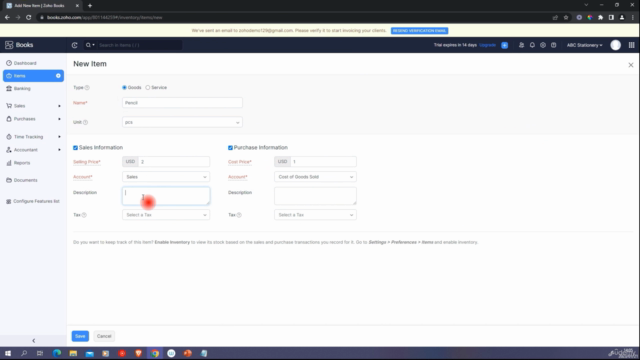This screenshot has width=640, height=360.
Task: Expand the Purchases submenu arrow
Action: 59,119
